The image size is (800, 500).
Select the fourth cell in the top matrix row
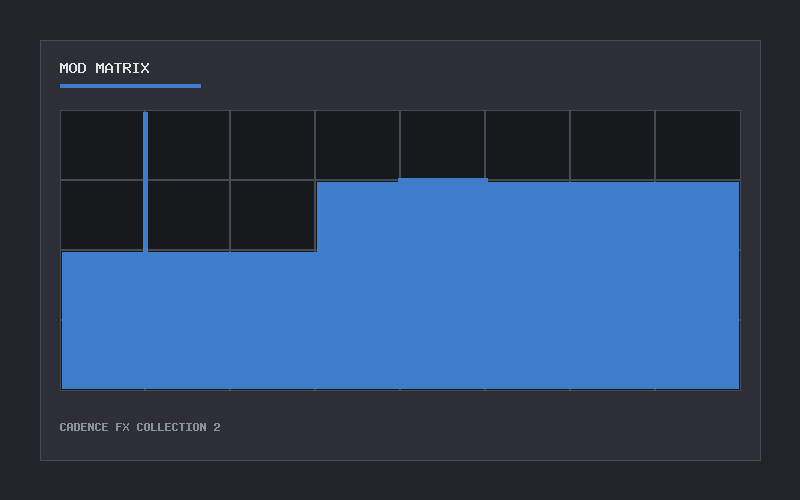358,145
